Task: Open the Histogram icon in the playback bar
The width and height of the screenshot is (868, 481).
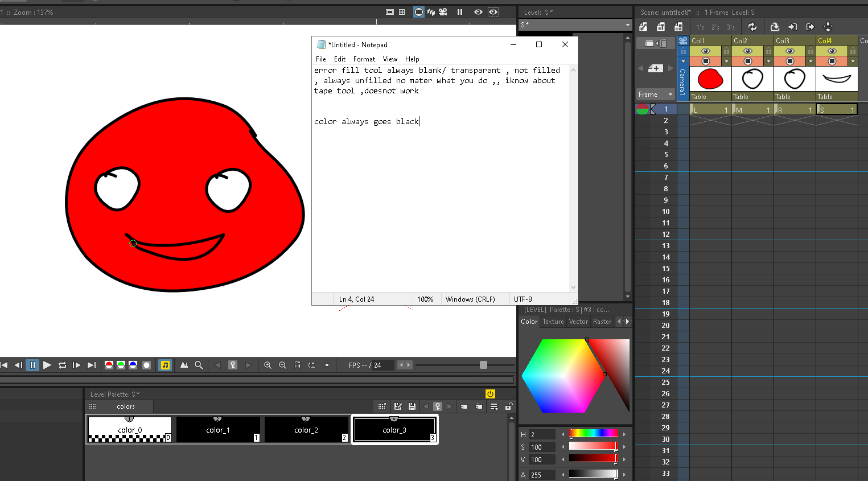Action: 183,365
